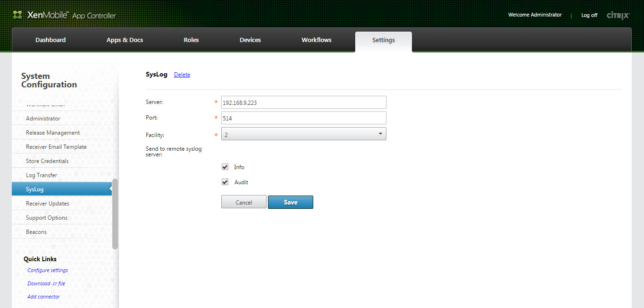Image resolution: width=644 pixels, height=308 pixels.
Task: Open Receiver Updates settings
Action: click(62, 204)
